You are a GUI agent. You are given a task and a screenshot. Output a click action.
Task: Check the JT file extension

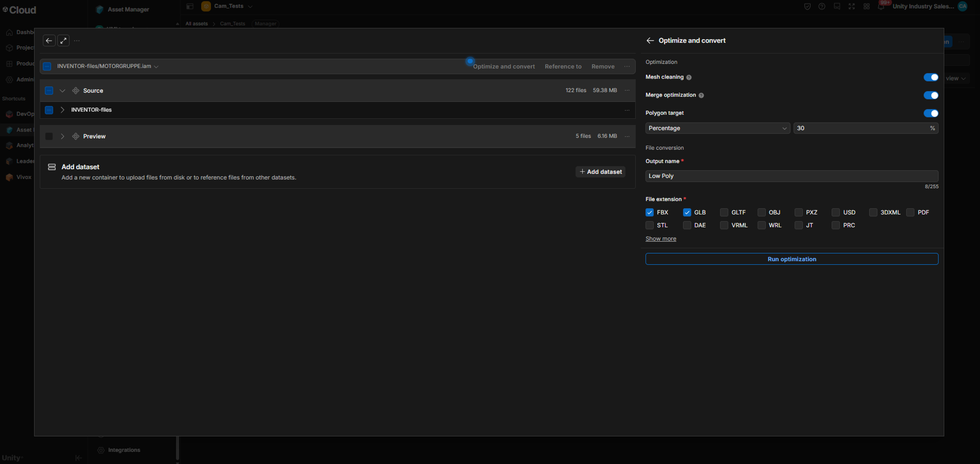pos(799,225)
